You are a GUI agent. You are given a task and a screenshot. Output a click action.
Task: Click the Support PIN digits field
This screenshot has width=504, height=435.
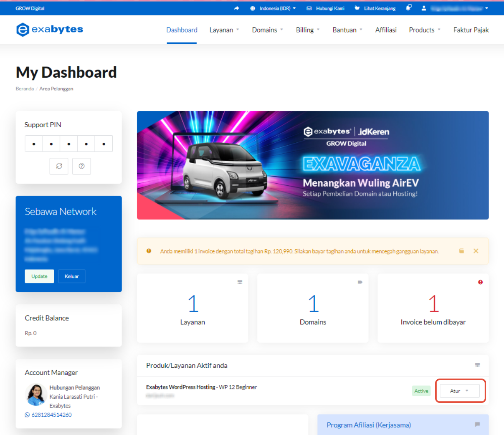[69, 143]
